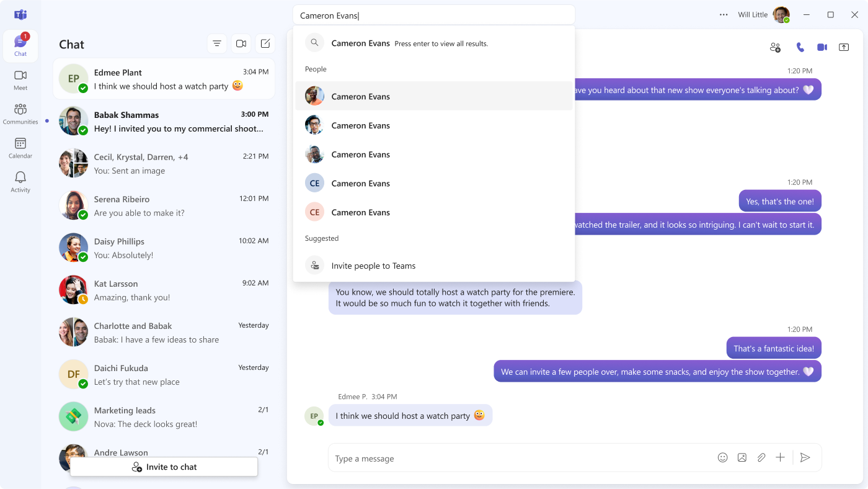Open the share screen icon
This screenshot has width=868, height=489.
coord(844,47)
